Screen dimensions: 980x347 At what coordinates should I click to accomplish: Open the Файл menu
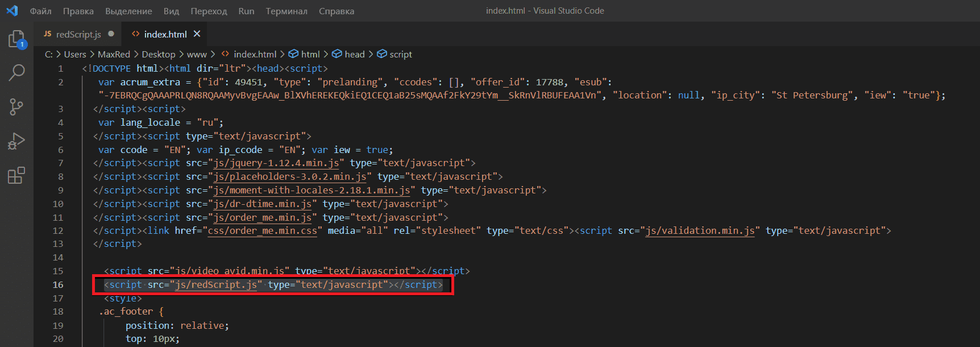pos(41,11)
